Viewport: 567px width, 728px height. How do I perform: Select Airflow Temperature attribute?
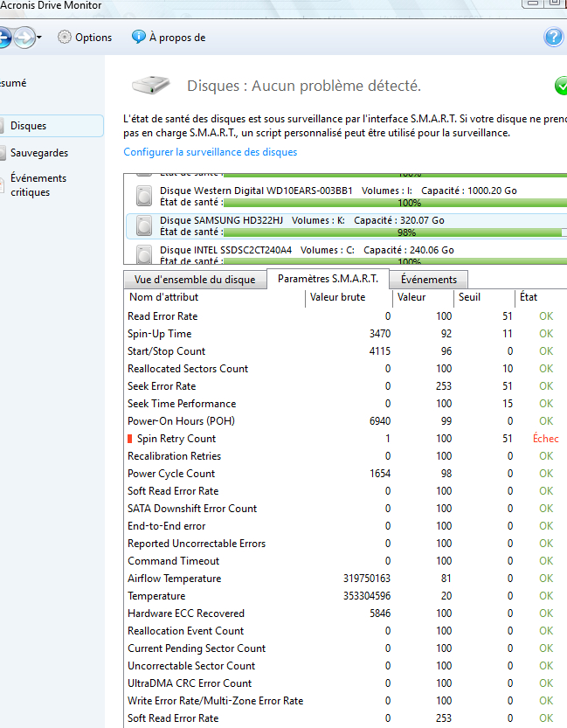click(x=175, y=579)
